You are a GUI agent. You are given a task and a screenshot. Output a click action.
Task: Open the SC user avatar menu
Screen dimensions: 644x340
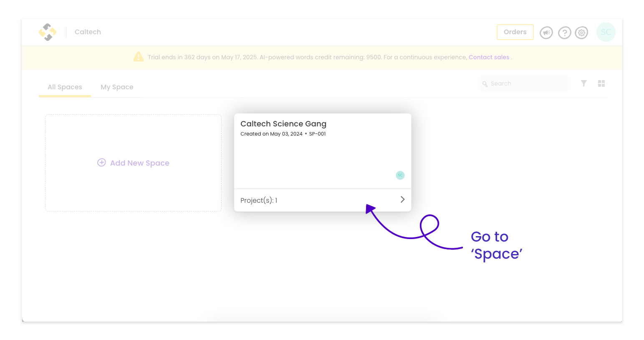pos(606,32)
